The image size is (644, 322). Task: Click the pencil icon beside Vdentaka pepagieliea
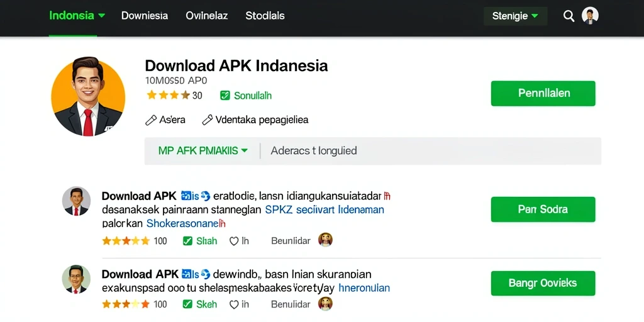[208, 120]
